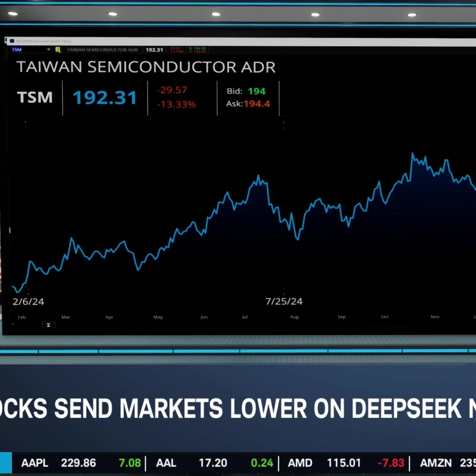This screenshot has height=476, width=476.
Task: Click the thinkorswim app icon in title bar
Action: tap(12, 41)
